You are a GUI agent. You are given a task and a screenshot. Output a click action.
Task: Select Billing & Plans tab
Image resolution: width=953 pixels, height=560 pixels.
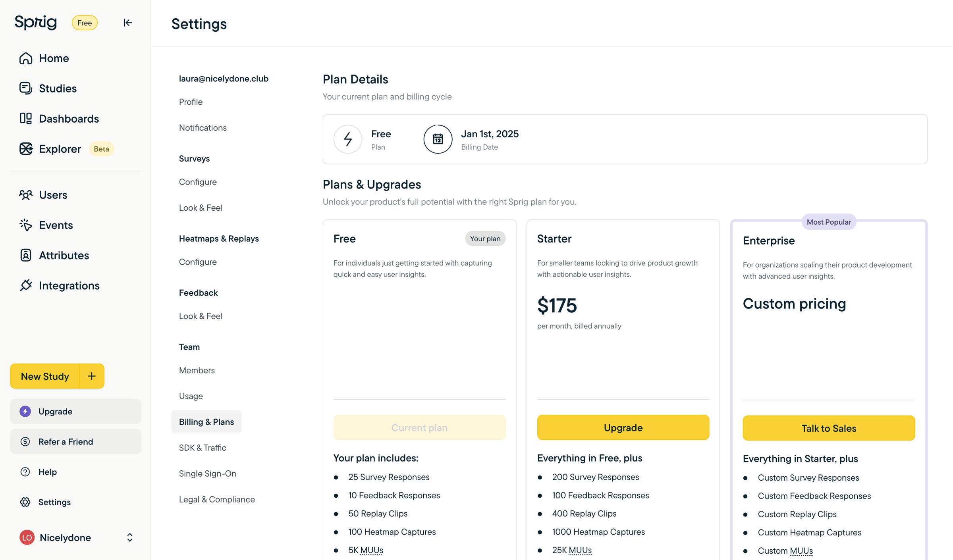[x=206, y=422]
